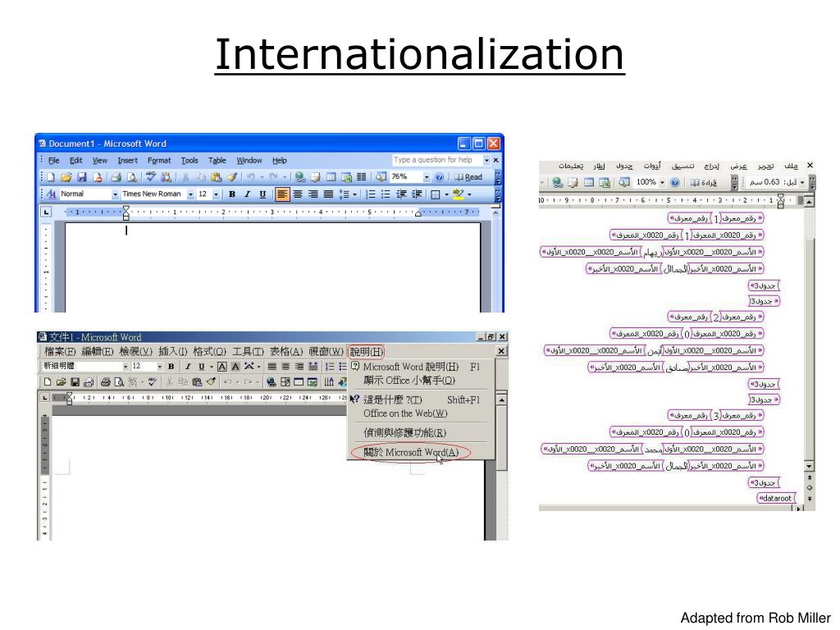Toggle Bold in English Word toolbar
Image resolution: width=840 pixels, height=630 pixels.
point(232,194)
